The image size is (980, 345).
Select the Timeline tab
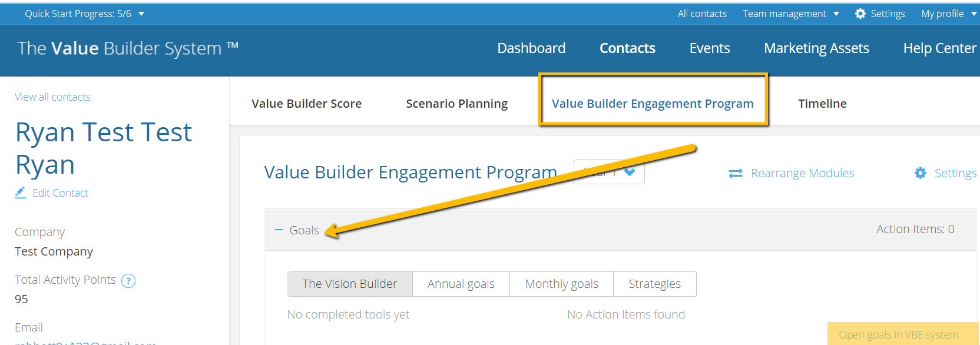coord(822,104)
